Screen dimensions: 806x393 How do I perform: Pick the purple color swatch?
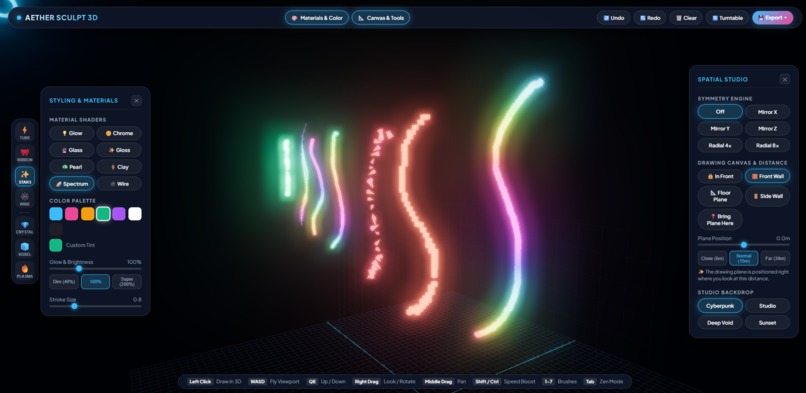click(x=119, y=214)
